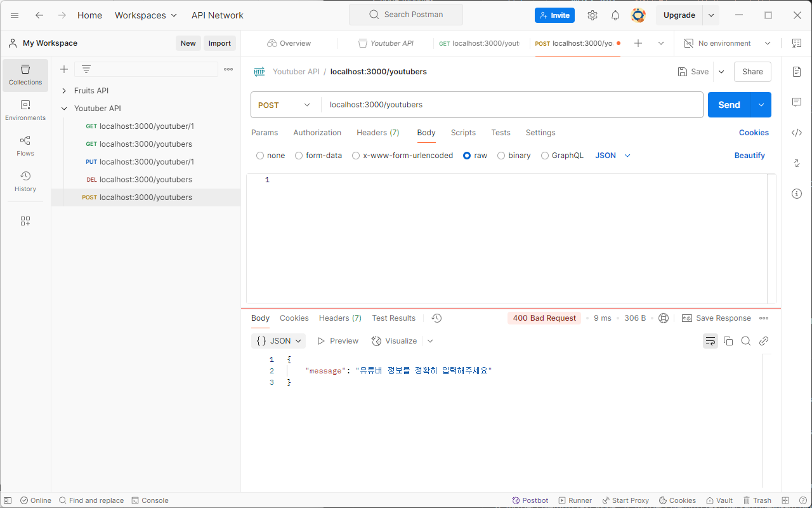812x508 pixels.
Task: Select the GraphQL body type
Action: (545, 156)
